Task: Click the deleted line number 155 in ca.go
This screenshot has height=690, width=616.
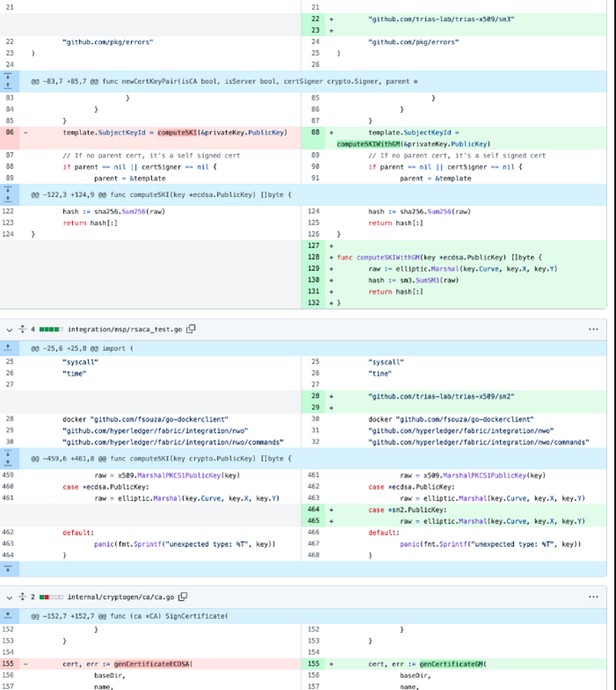Action: pyautogui.click(x=10, y=664)
